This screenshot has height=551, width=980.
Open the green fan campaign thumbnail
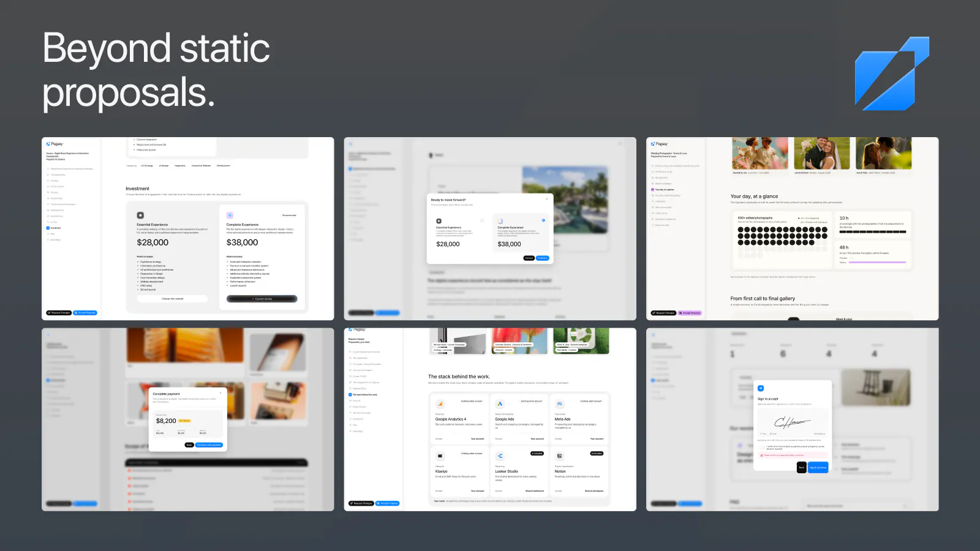click(581, 341)
